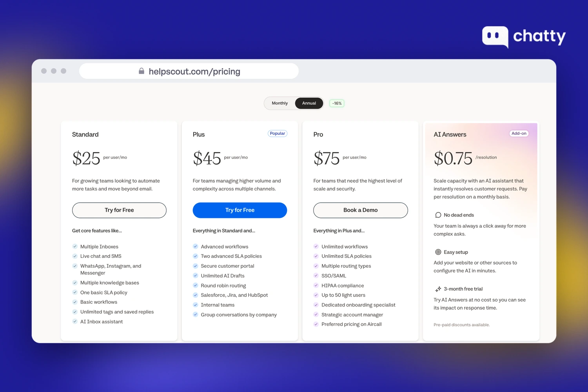Screen dimensions: 588x392
Task: Click the Add-on badge on AI Answers
Action: click(519, 133)
